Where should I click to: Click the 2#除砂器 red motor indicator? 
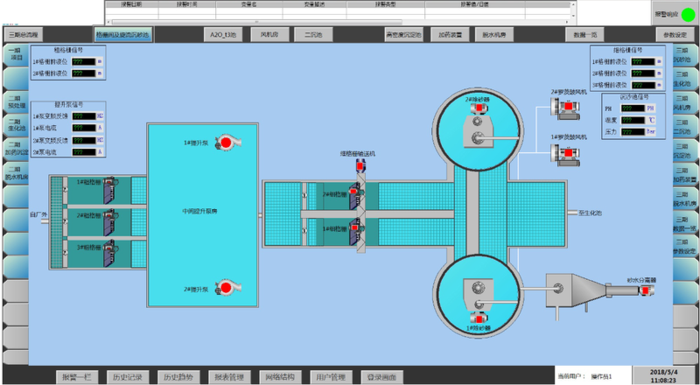pyautogui.click(x=479, y=108)
